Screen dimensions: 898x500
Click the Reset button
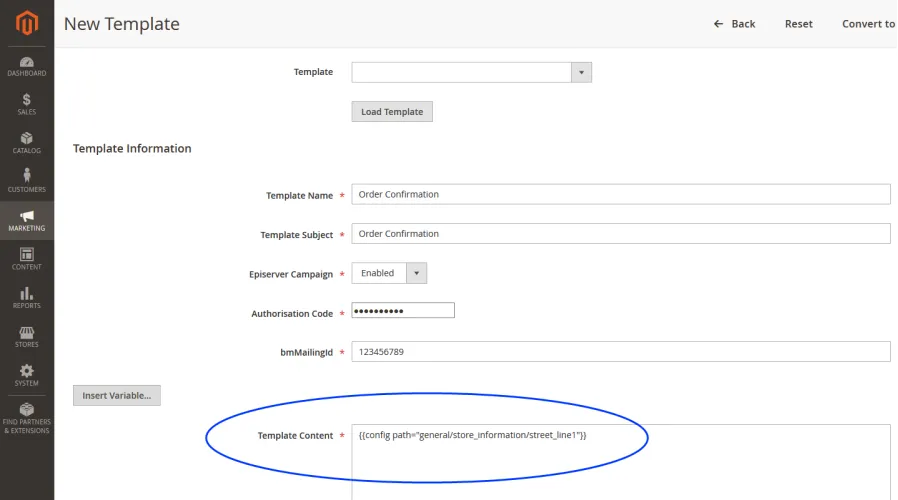(798, 24)
